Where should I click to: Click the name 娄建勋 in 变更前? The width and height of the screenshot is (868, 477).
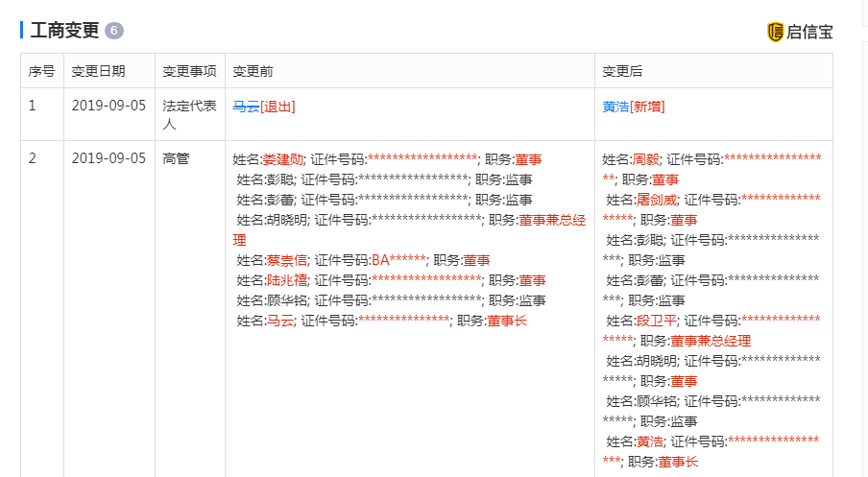[x=283, y=158]
